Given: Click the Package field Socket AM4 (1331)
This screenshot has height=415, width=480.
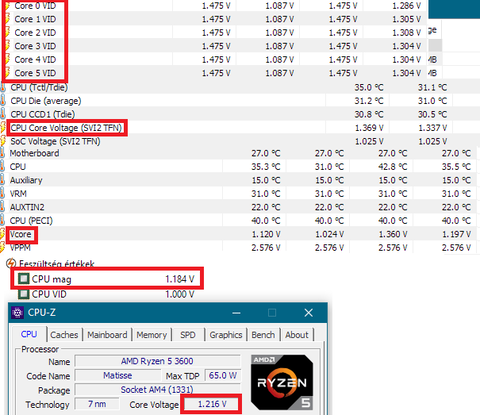Looking at the screenshot, I should click(157, 390).
